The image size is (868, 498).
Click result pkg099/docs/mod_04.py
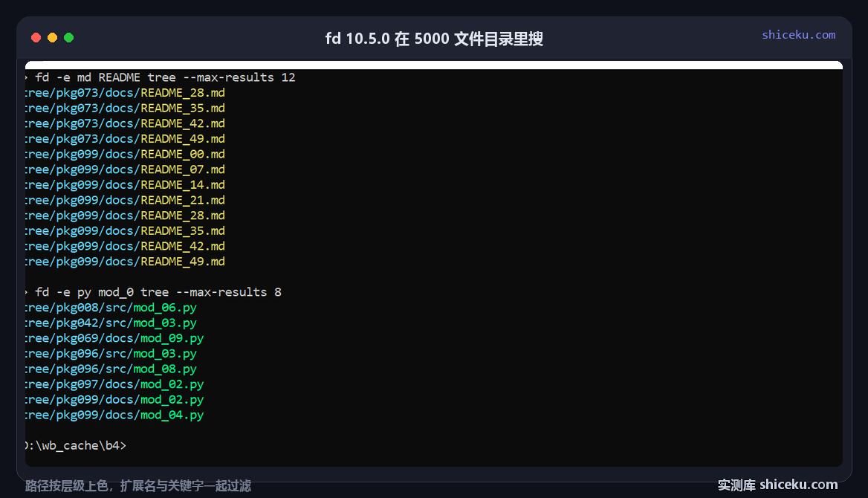pos(114,415)
